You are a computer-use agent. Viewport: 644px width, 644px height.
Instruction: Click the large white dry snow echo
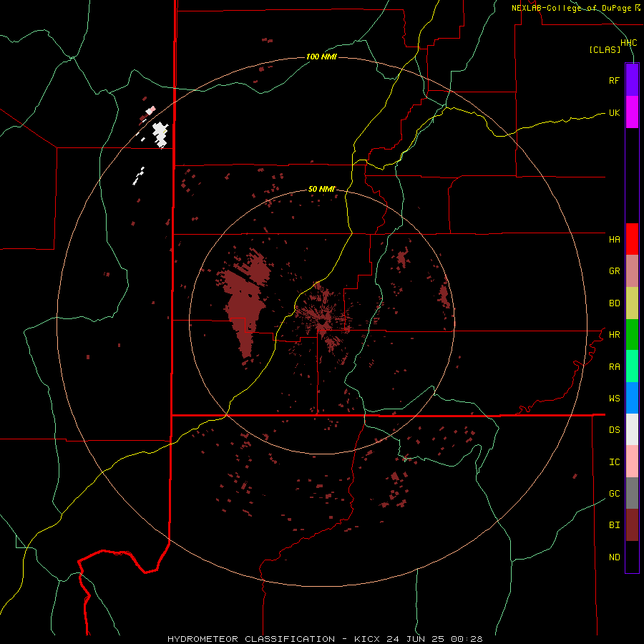click(160, 135)
